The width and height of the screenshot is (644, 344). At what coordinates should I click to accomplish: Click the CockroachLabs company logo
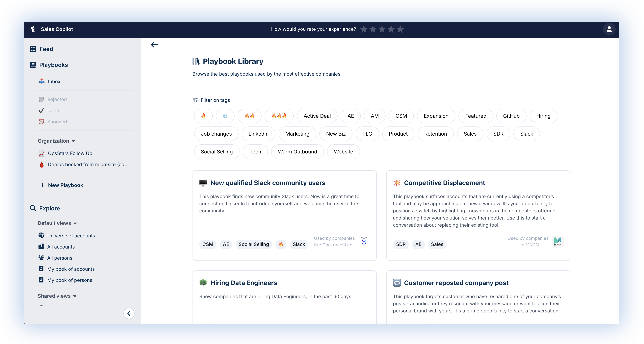coord(364,242)
